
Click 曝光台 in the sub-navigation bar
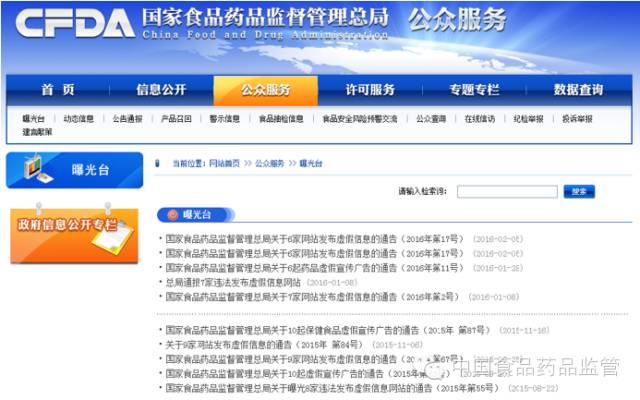(33, 119)
